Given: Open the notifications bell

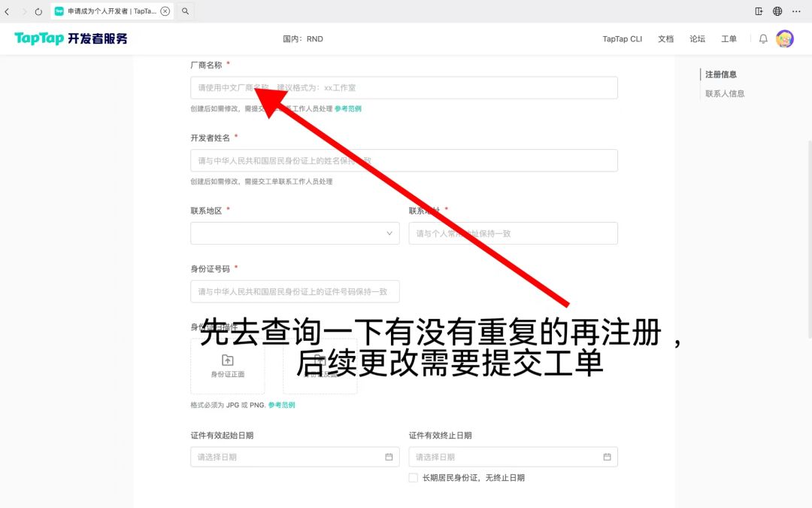Looking at the screenshot, I should click(x=763, y=39).
